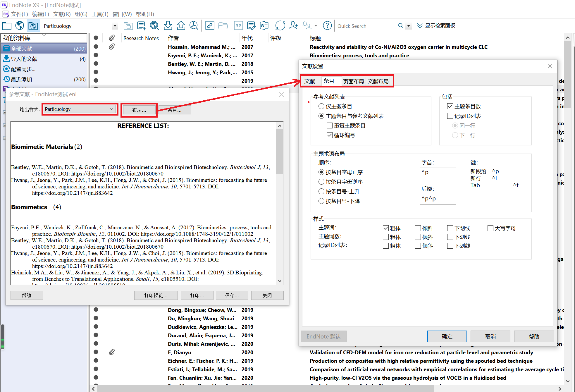Click 后缀 input field with ^p^p
Screen dimensions: 575x392
click(x=438, y=199)
